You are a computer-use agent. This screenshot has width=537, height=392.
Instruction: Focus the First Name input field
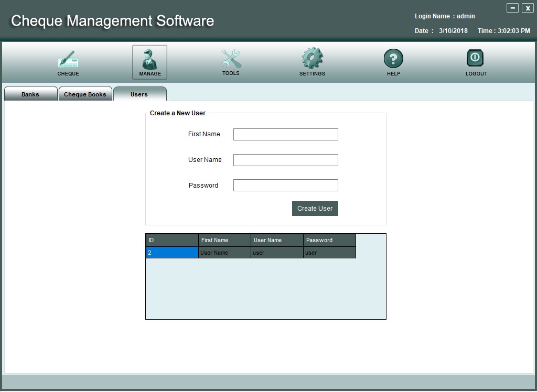click(285, 135)
